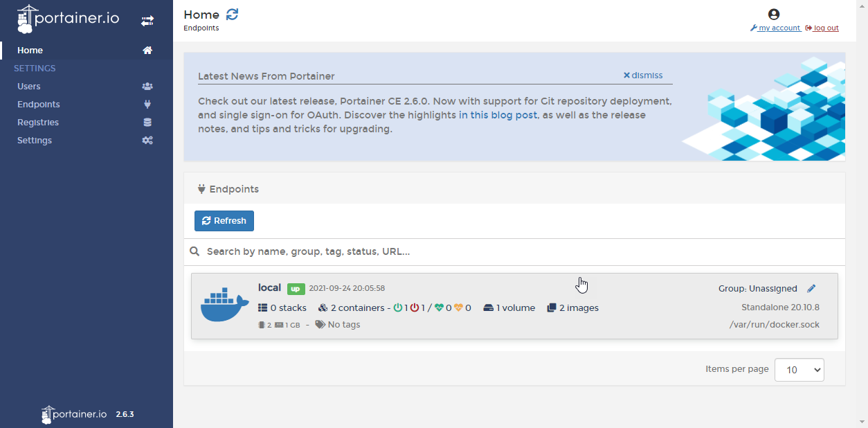
Task: Click the Portainer.io logo in sidebar header
Action: [x=68, y=19]
